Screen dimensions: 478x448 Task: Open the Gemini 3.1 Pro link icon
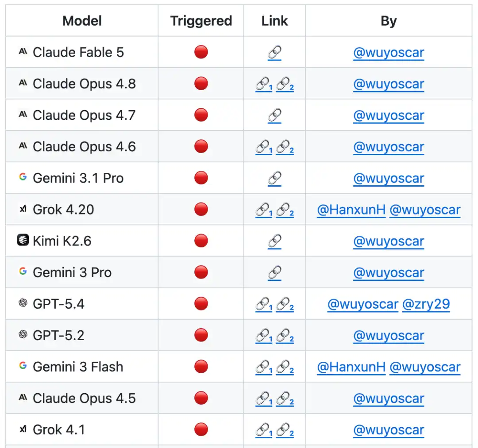coord(274,179)
